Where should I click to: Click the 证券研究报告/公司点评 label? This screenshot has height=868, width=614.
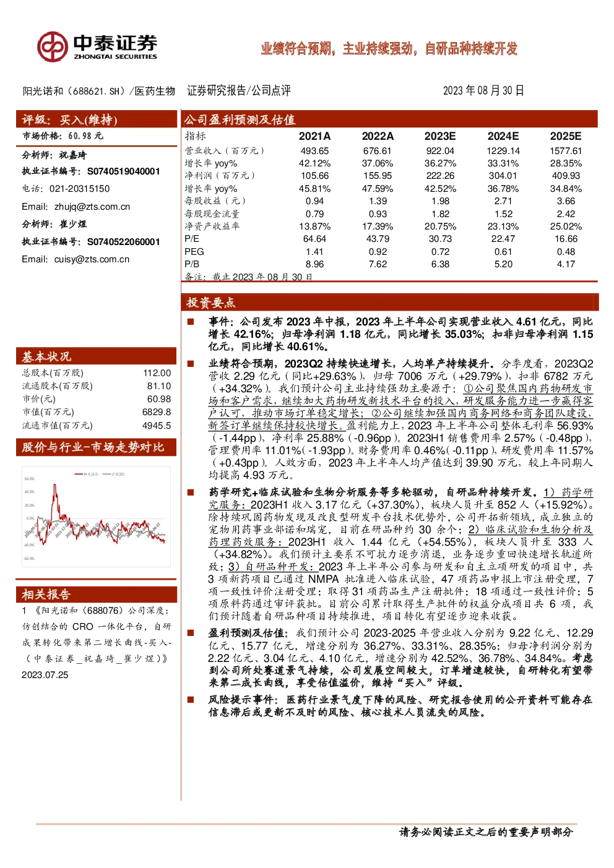pyautogui.click(x=239, y=90)
